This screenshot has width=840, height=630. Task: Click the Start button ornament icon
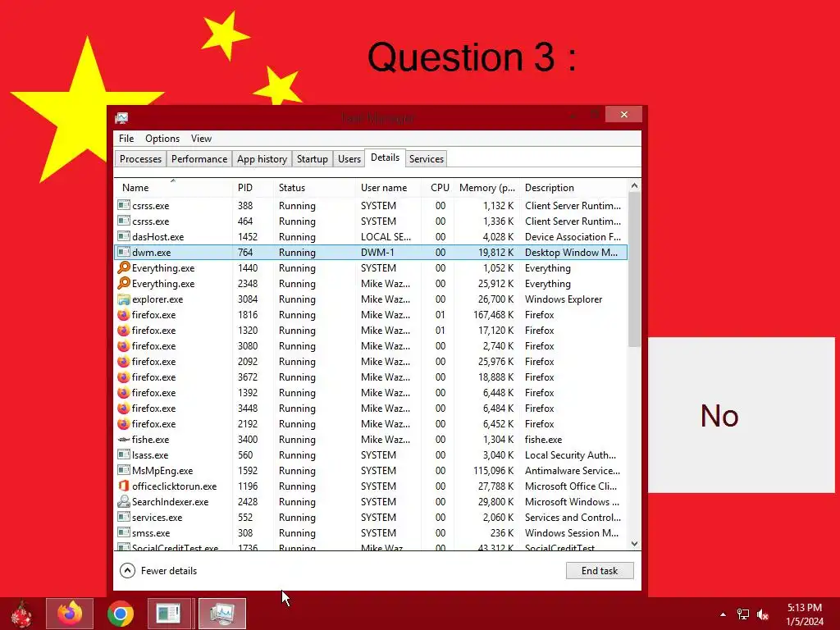(x=22, y=614)
